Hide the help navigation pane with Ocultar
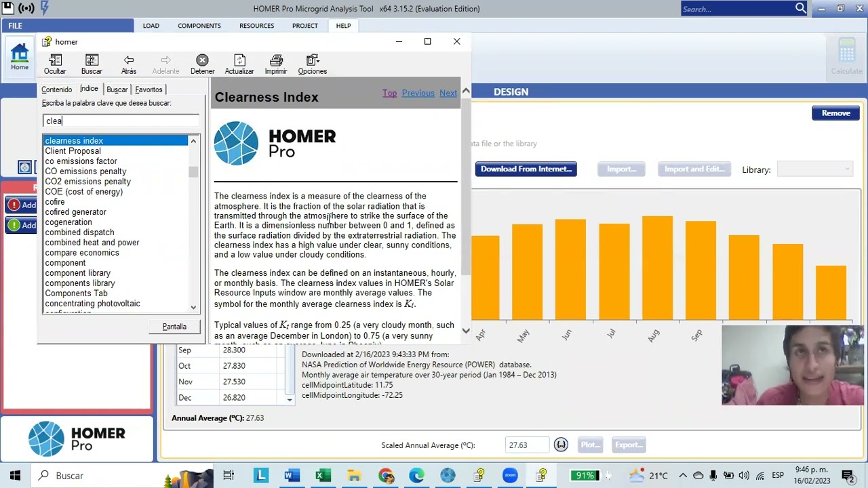The image size is (868, 488). [x=55, y=64]
